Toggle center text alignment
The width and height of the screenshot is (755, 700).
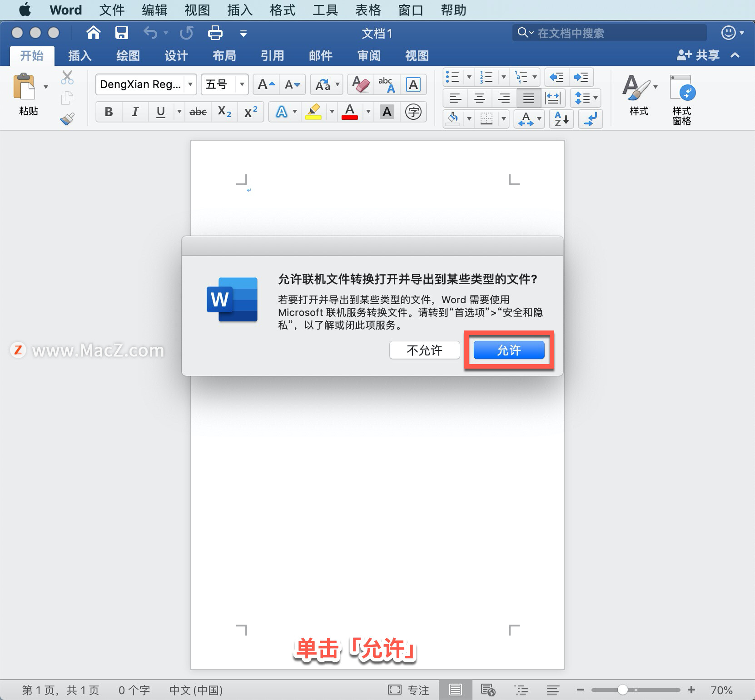tap(479, 98)
